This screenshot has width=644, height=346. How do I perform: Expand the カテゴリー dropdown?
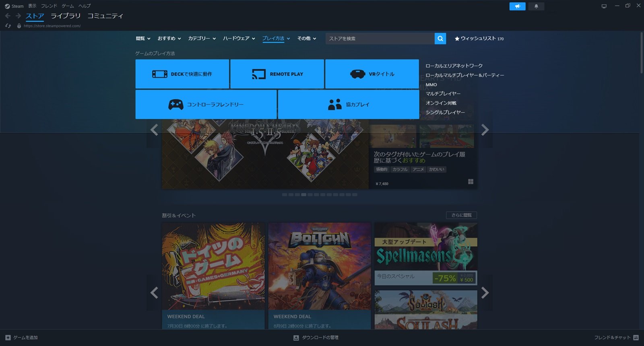[202, 39]
